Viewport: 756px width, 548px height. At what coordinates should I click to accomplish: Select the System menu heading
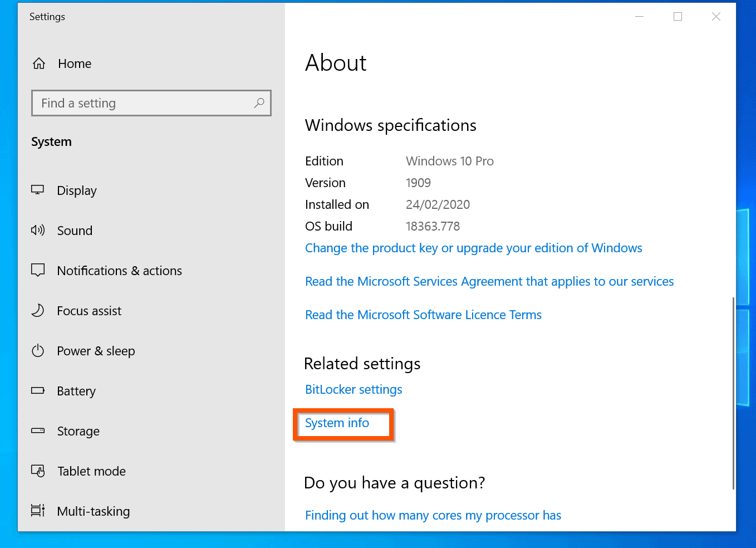(51, 141)
